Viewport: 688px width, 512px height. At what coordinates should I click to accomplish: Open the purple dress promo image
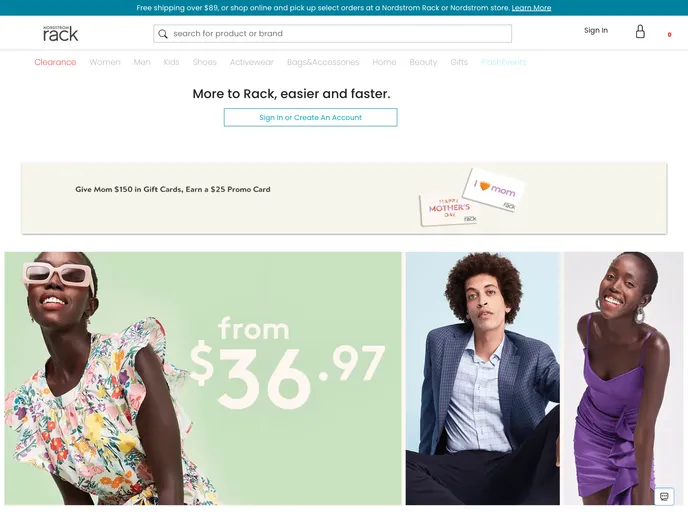(x=623, y=378)
